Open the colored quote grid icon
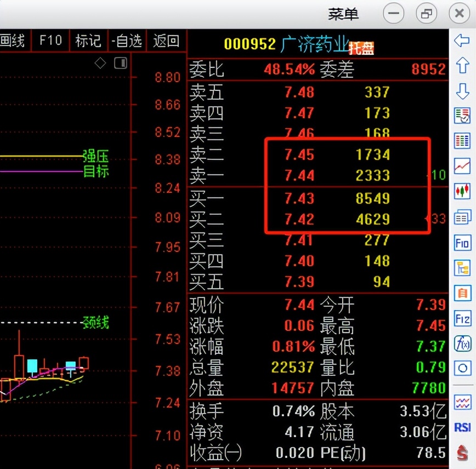The height and width of the screenshot is (469, 476). (x=462, y=141)
